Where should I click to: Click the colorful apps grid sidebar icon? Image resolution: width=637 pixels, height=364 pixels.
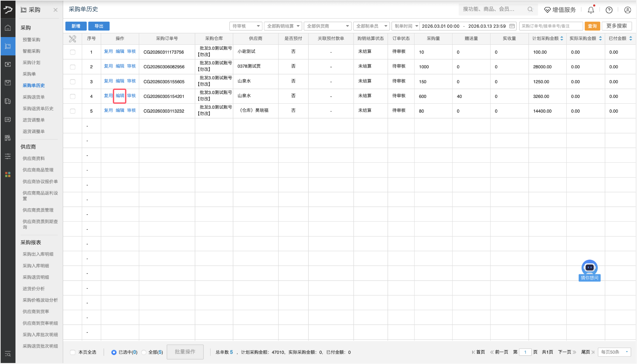8,174
